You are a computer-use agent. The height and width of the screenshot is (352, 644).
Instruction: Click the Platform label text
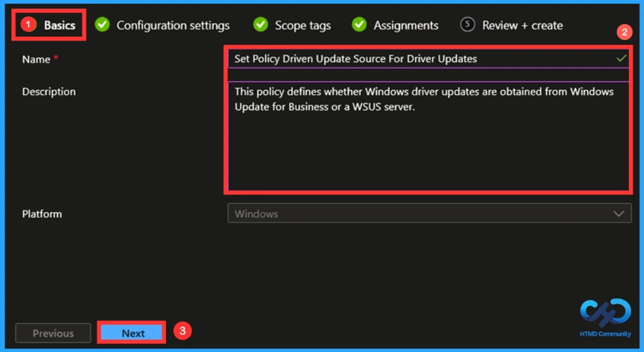point(42,214)
